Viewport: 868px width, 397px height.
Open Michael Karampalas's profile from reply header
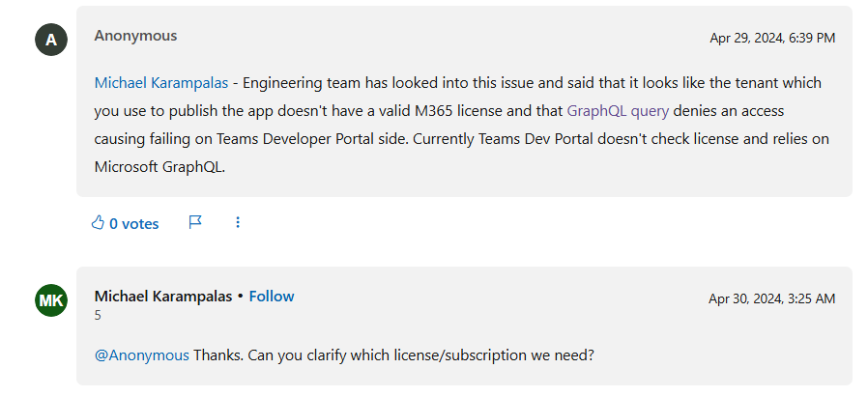[x=164, y=297]
